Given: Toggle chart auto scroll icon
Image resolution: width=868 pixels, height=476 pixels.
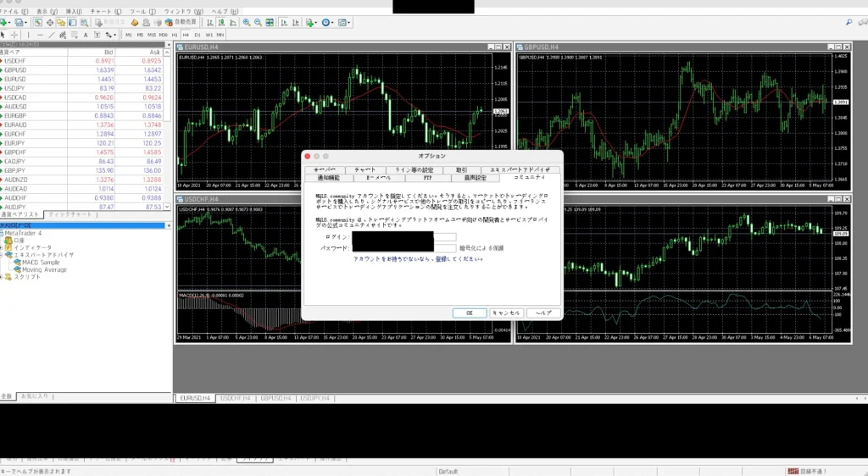Looking at the screenshot, I should (284, 23).
